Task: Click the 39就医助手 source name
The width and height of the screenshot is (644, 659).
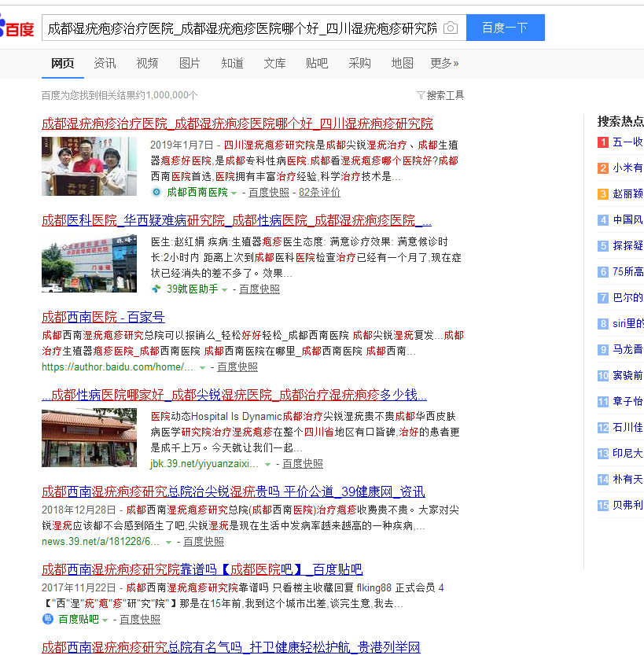Action: pyautogui.click(x=193, y=289)
